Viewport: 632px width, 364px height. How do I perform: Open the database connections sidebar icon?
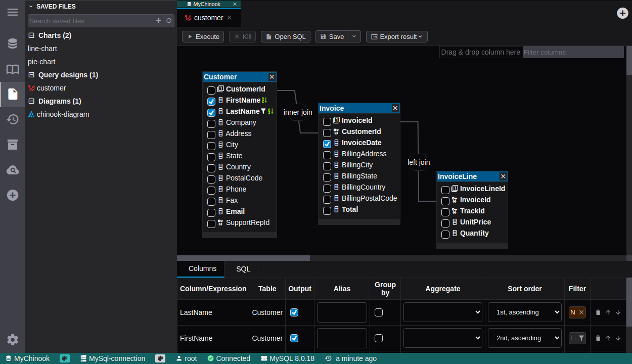pos(13,43)
